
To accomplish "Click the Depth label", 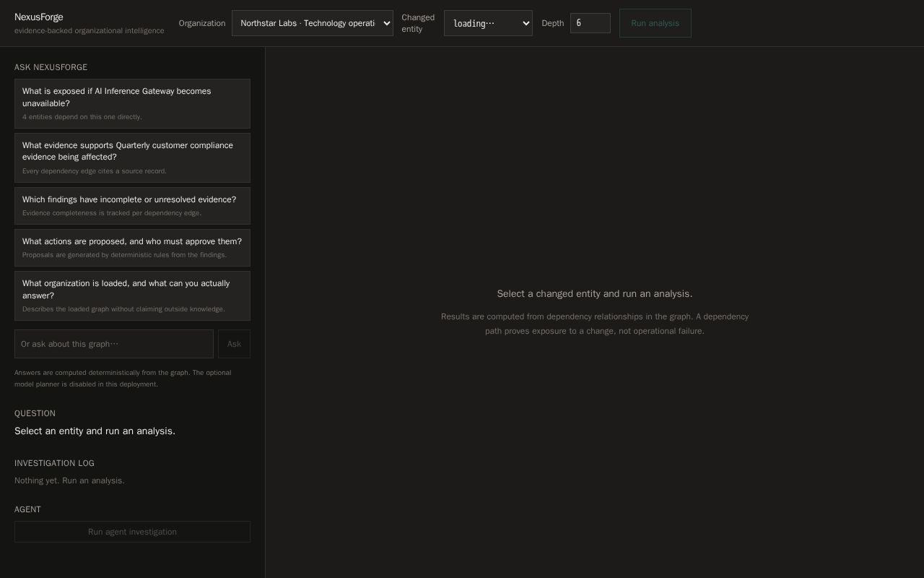I will point(553,23).
